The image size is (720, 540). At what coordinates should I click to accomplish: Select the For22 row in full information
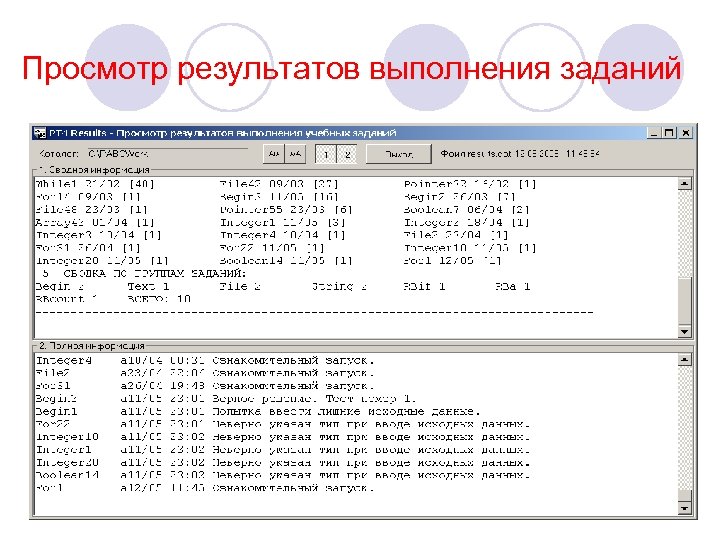click(283, 424)
